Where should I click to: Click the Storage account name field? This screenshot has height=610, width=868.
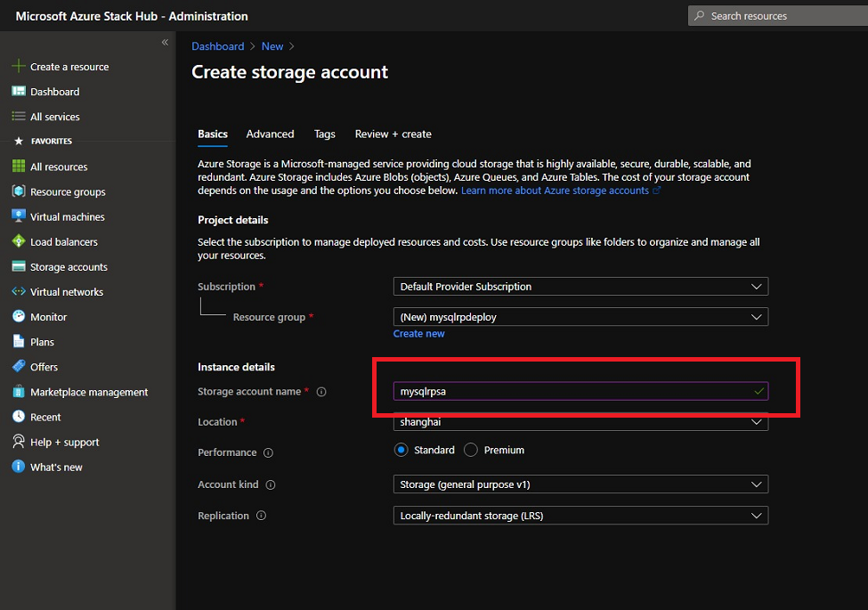579,390
